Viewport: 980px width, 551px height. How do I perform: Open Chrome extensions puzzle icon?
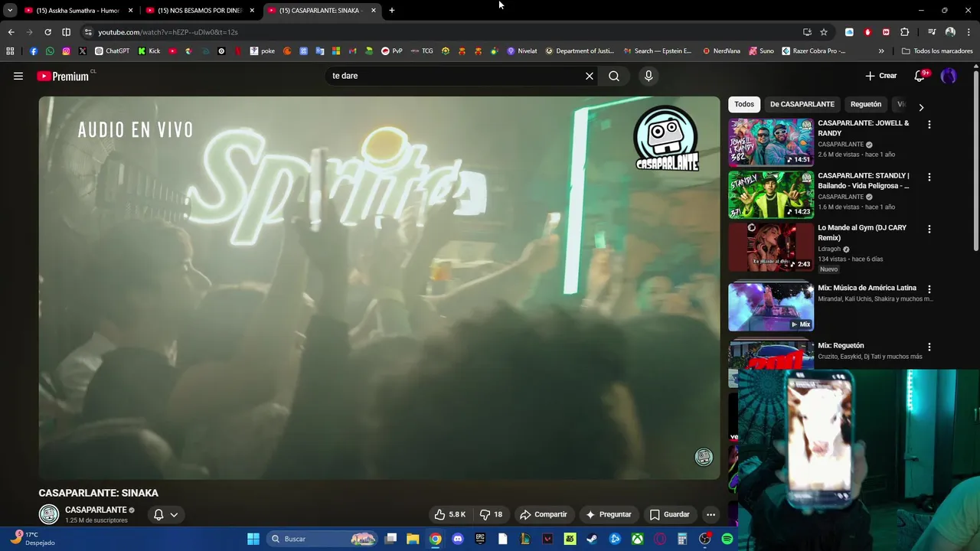click(904, 32)
